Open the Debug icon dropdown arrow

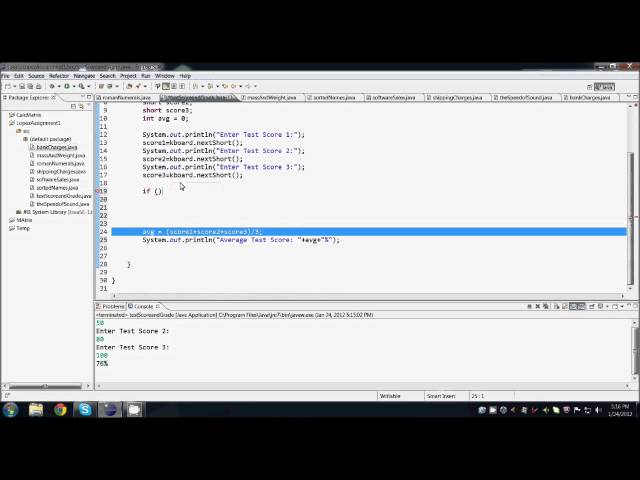click(59, 86)
